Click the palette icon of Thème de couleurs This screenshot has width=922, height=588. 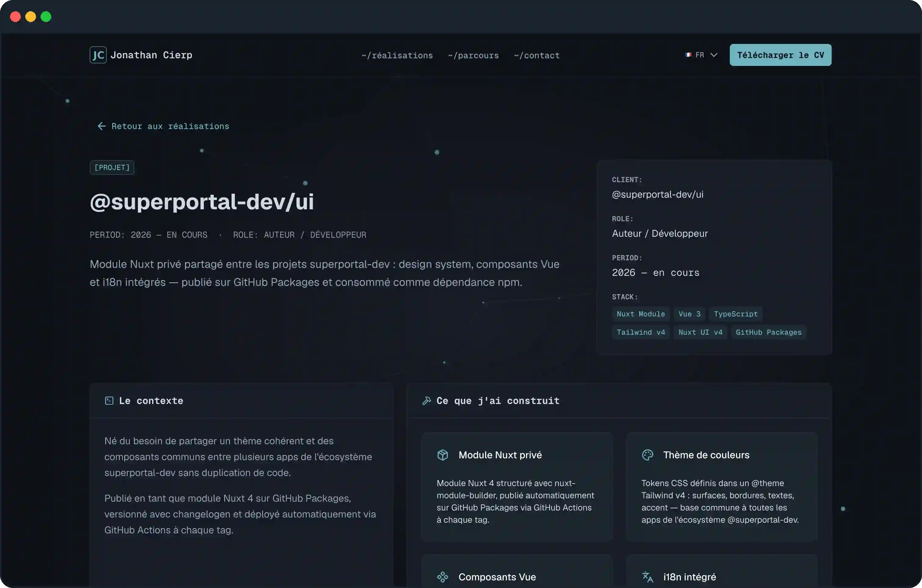click(x=647, y=455)
